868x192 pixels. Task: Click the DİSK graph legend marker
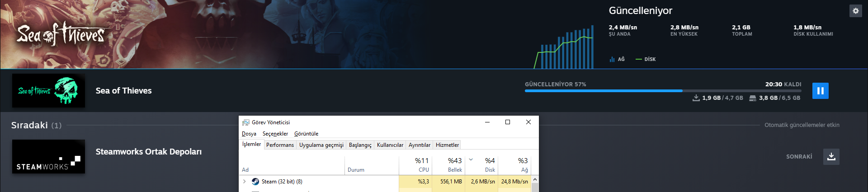click(639, 59)
